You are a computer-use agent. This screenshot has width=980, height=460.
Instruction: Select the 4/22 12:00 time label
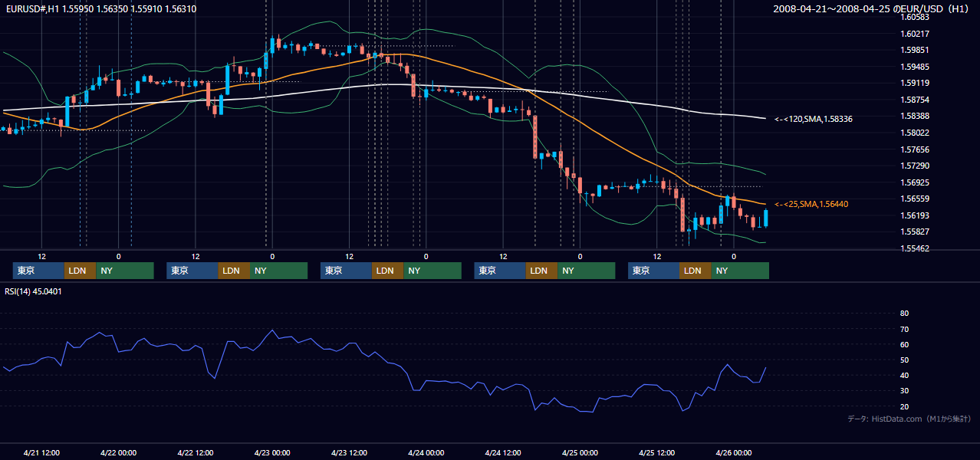click(x=196, y=452)
